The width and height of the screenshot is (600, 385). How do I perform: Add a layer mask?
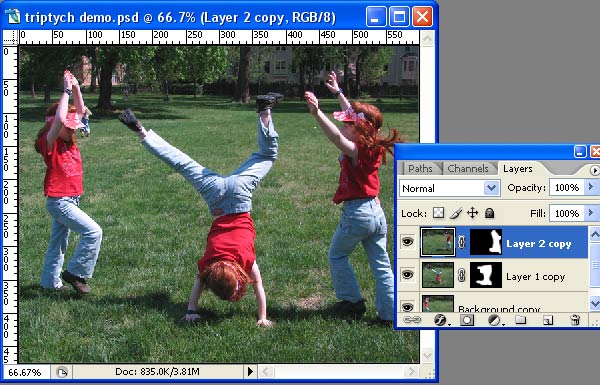[x=467, y=320]
